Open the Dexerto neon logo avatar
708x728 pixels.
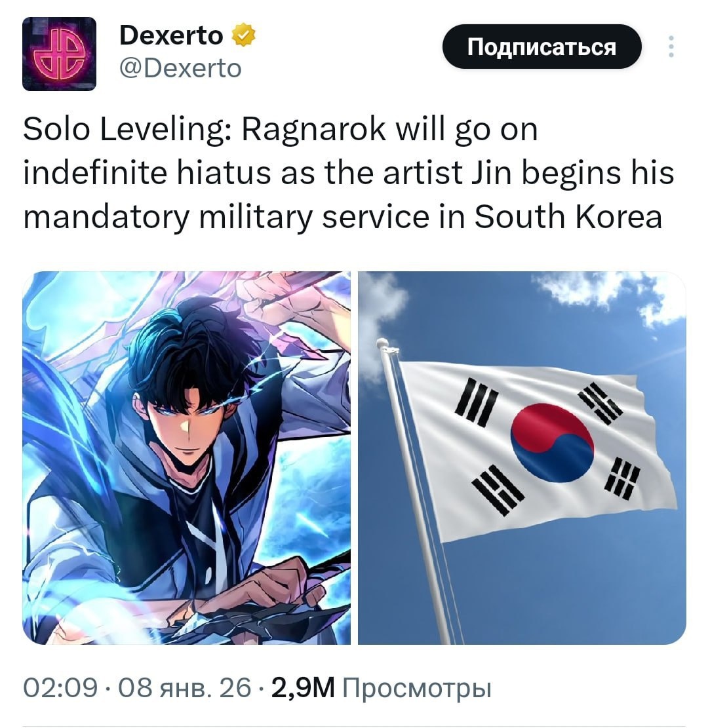(x=59, y=54)
